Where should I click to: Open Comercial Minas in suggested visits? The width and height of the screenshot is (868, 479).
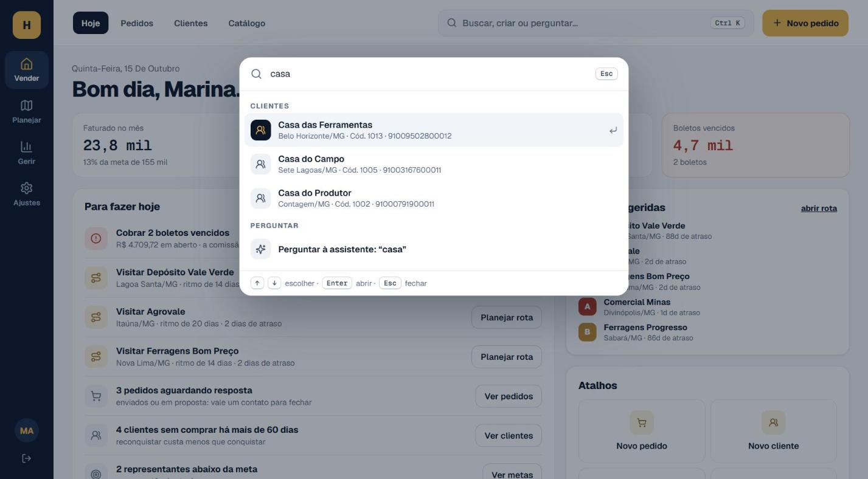[707, 307]
